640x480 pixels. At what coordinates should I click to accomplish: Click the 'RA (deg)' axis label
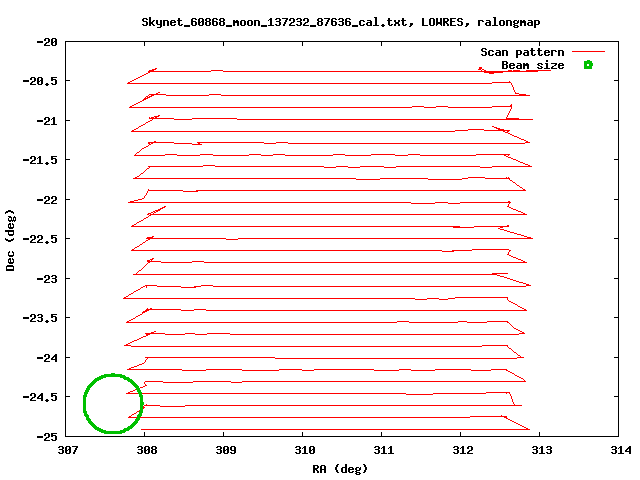[340, 469]
